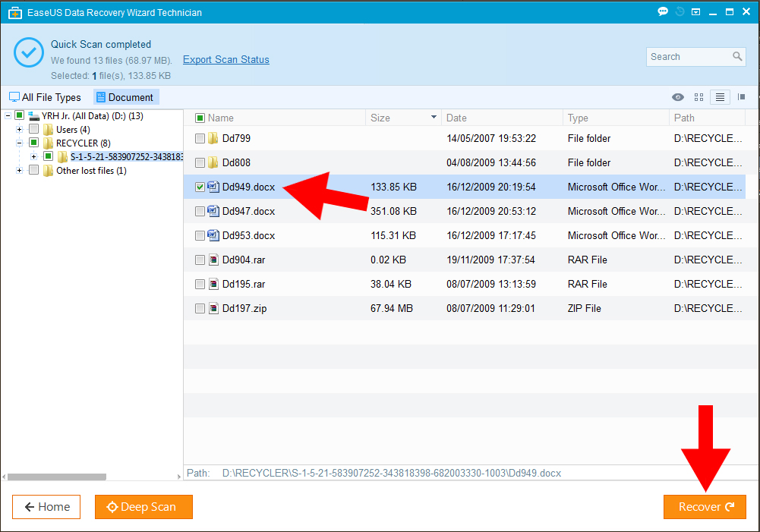Start a Deep Scan
This screenshot has width=760, height=532.
(x=144, y=507)
